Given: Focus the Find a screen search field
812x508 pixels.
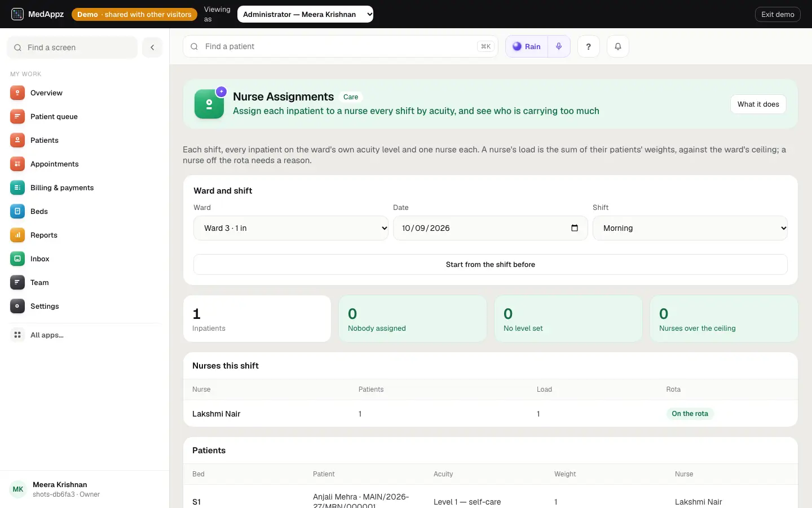Looking at the screenshot, I should [72, 47].
